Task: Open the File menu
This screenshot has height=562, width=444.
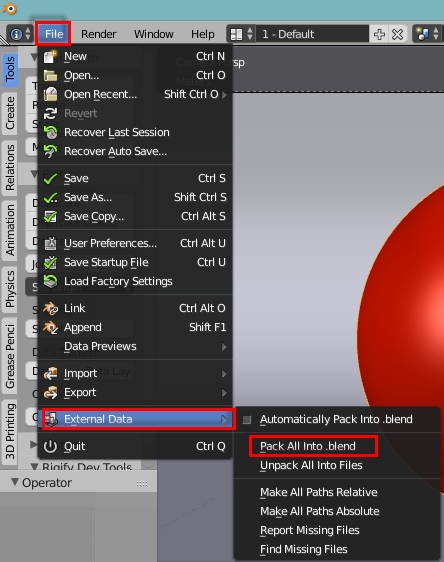Action: tap(53, 34)
